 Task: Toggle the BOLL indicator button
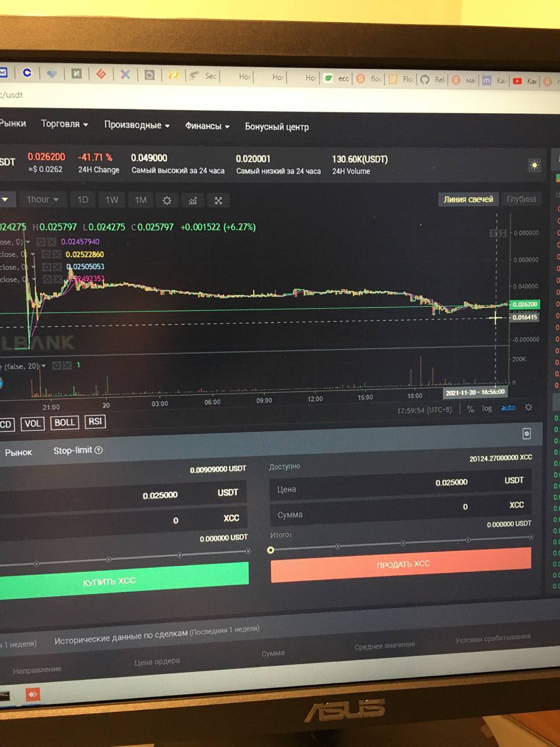pos(65,423)
